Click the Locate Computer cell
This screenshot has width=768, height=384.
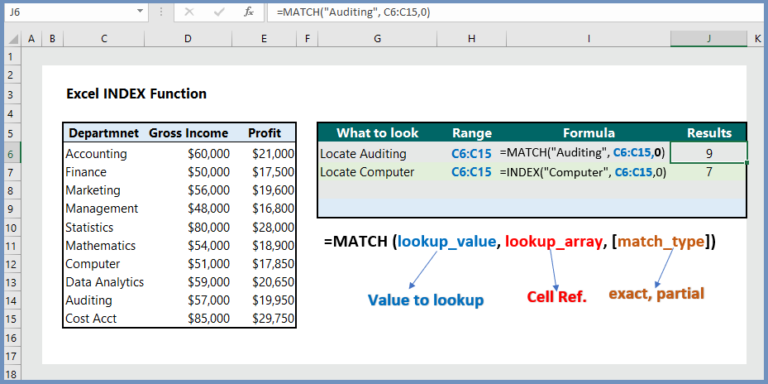pyautogui.click(x=377, y=172)
